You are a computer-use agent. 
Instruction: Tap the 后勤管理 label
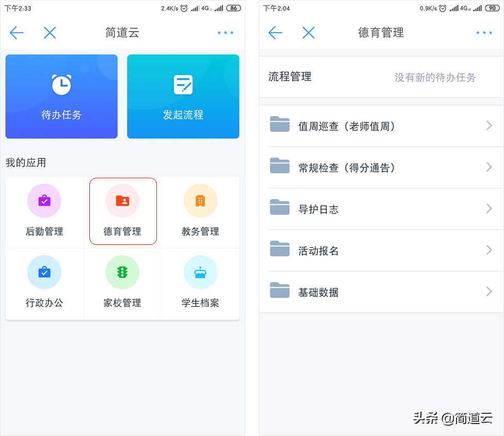point(44,231)
